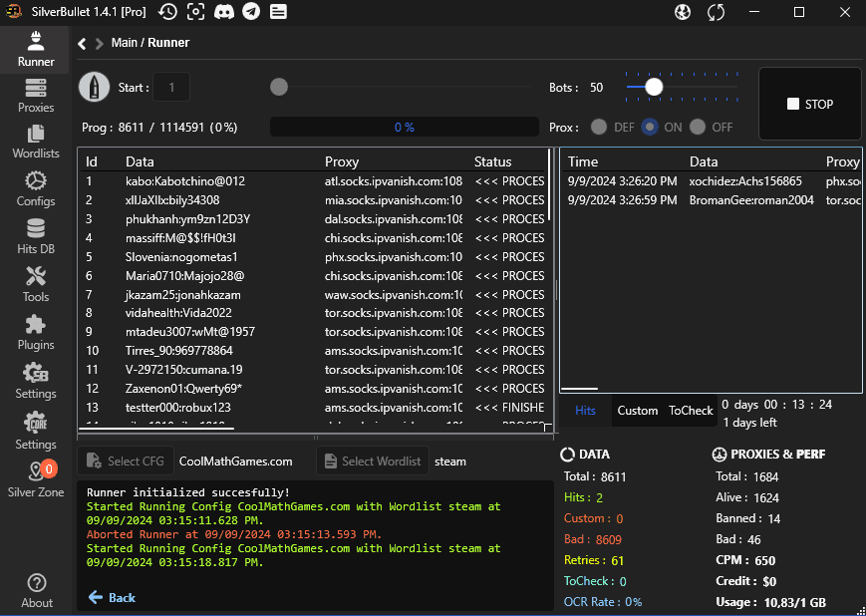The height and width of the screenshot is (616, 866).
Task: Click the Bots slider handle
Action: (654, 87)
